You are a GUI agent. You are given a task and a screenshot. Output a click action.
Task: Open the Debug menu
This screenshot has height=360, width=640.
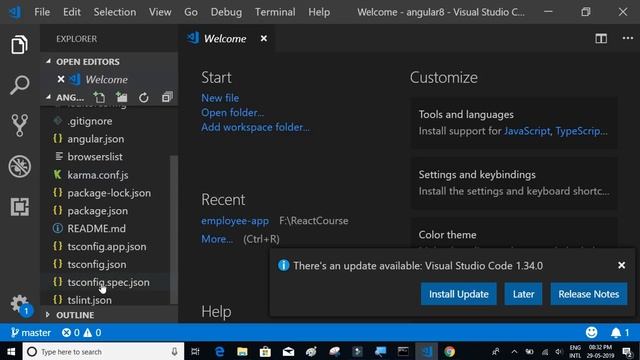pyautogui.click(x=226, y=12)
